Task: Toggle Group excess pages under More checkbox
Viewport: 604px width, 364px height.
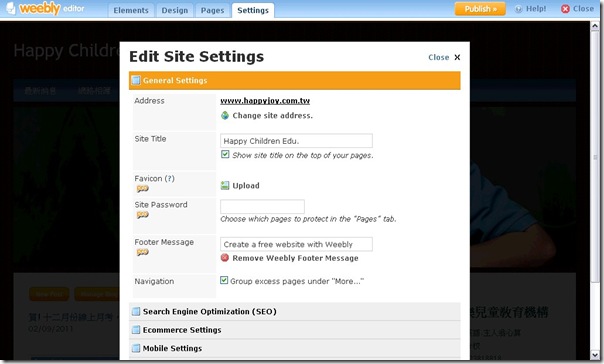Action: [x=224, y=280]
